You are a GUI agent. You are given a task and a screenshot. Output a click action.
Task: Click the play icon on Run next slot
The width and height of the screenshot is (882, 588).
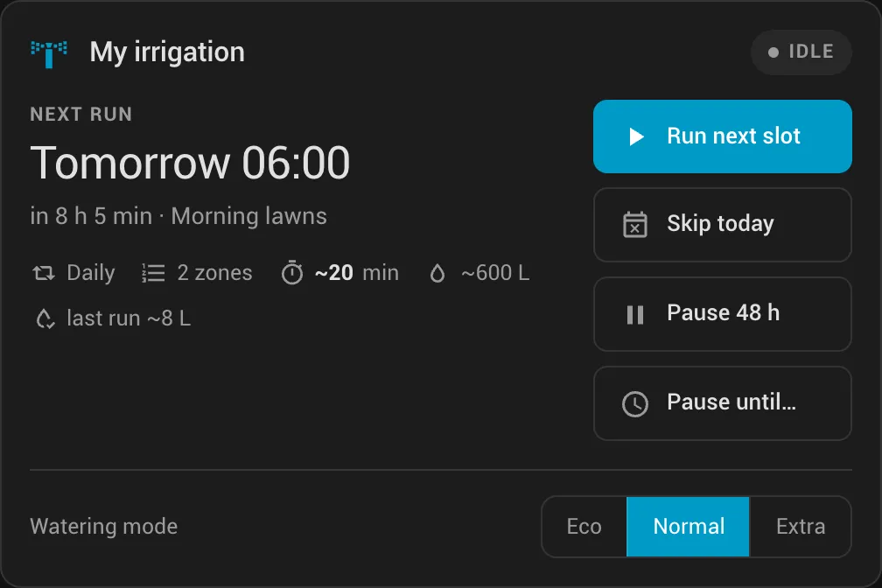point(636,136)
